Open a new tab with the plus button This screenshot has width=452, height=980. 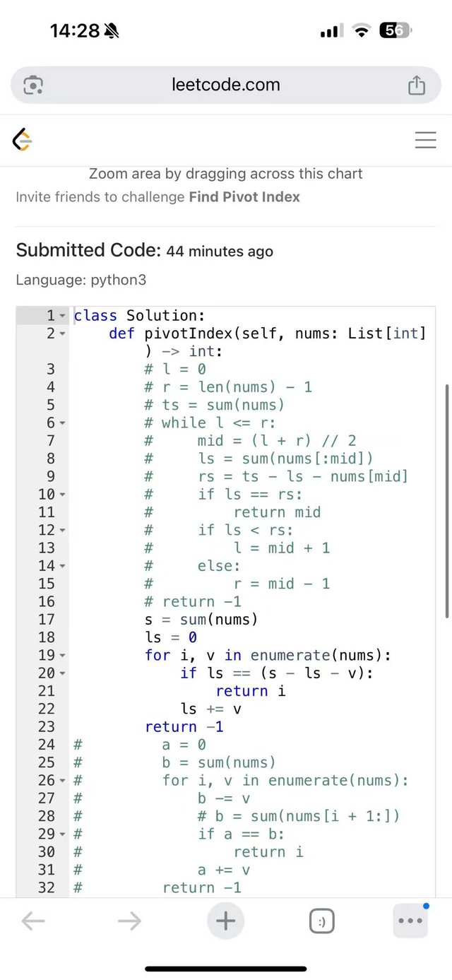point(225,921)
